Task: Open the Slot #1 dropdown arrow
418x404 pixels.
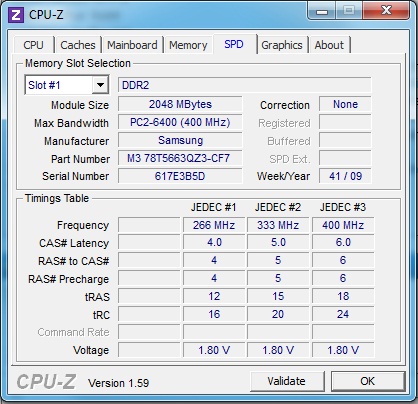Action: (x=100, y=85)
